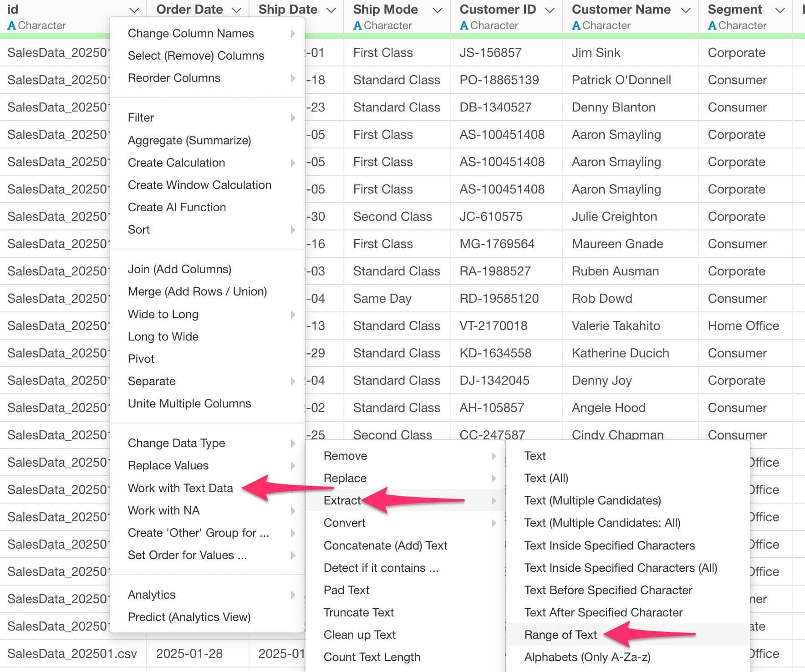
Task: Expand the Filter submenu arrow
Action: point(293,118)
